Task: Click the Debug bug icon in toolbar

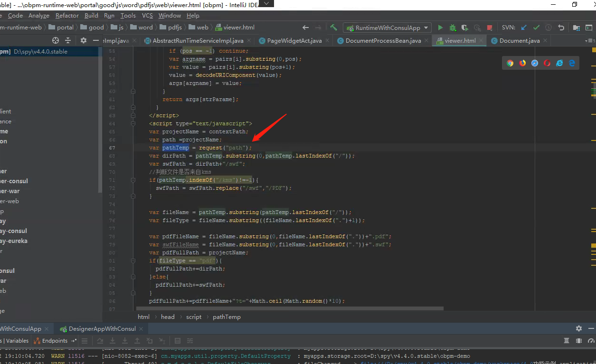Action: pos(453,28)
